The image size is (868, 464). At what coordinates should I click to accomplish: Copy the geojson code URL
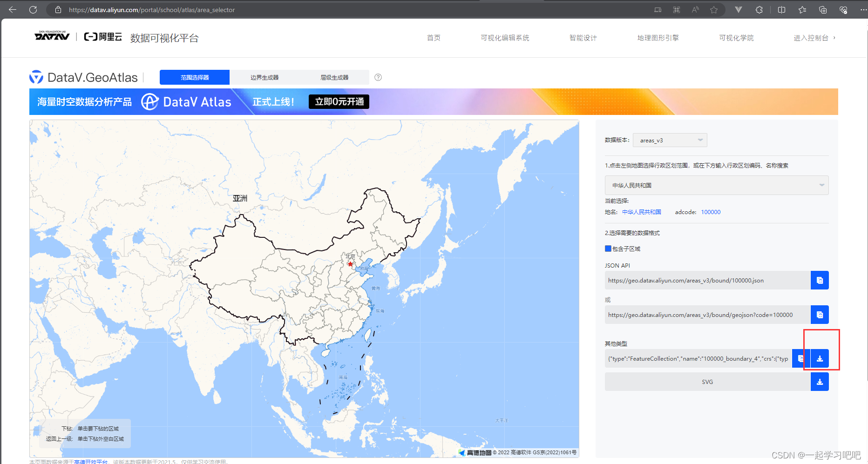point(820,314)
